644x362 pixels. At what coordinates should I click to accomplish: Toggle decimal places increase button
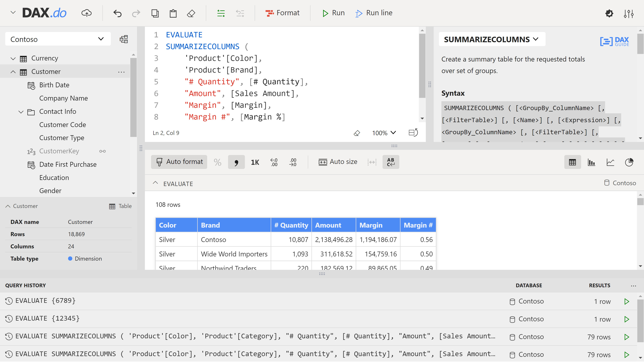coord(292,162)
